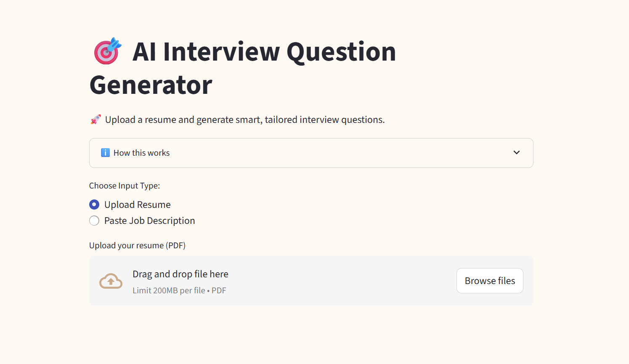The height and width of the screenshot is (364, 629).
Task: Expand using the chevron down arrow
Action: pos(517,152)
